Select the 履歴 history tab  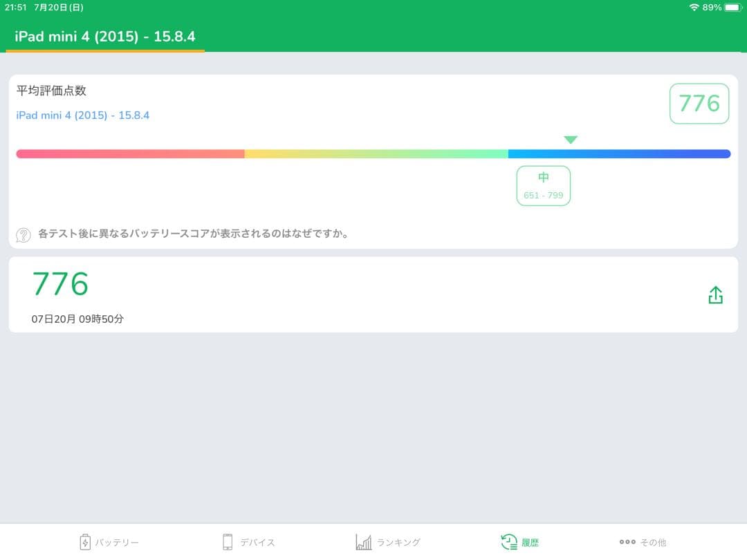(519, 542)
